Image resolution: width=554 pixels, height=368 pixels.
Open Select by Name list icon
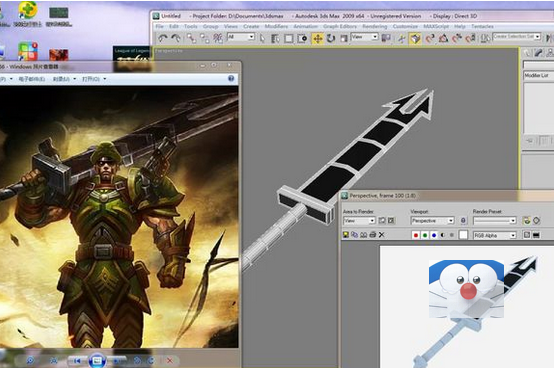click(x=275, y=38)
